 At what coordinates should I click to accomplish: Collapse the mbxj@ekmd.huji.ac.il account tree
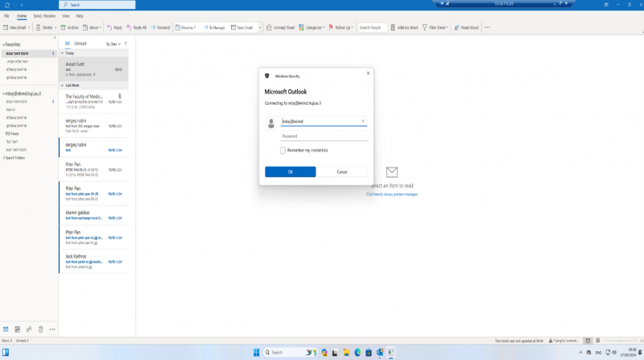pyautogui.click(x=4, y=93)
